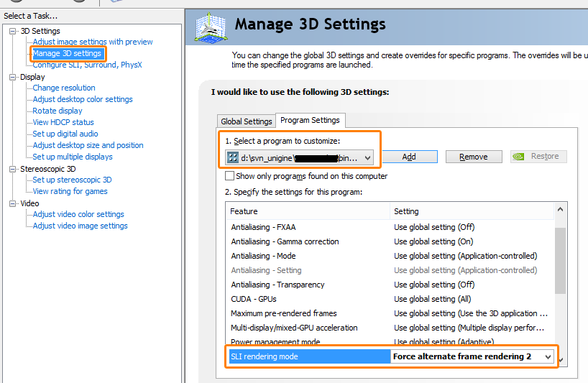Image resolution: width=588 pixels, height=383 pixels.
Task: Collapse the Stereoscopic 3D tree node
Action: coord(13,169)
